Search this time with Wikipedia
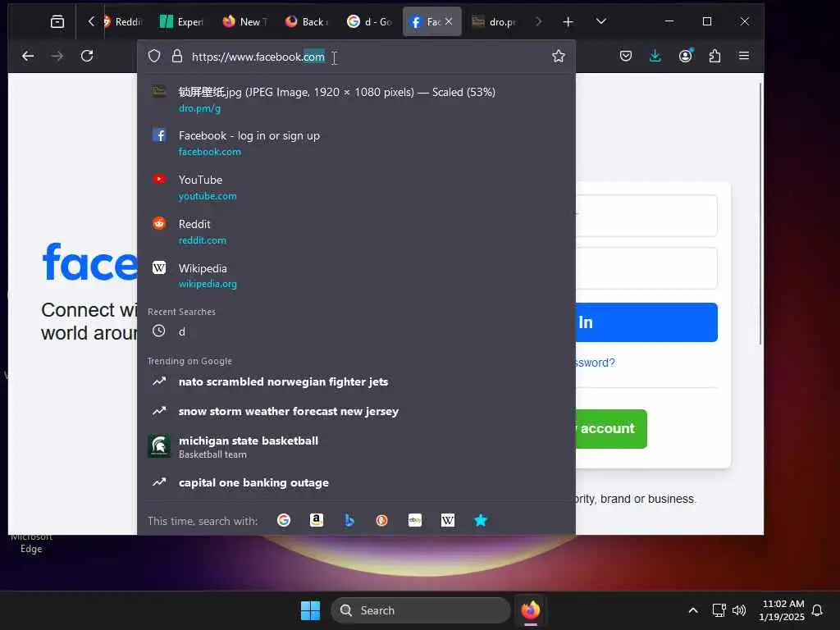840x630 pixels. point(448,520)
